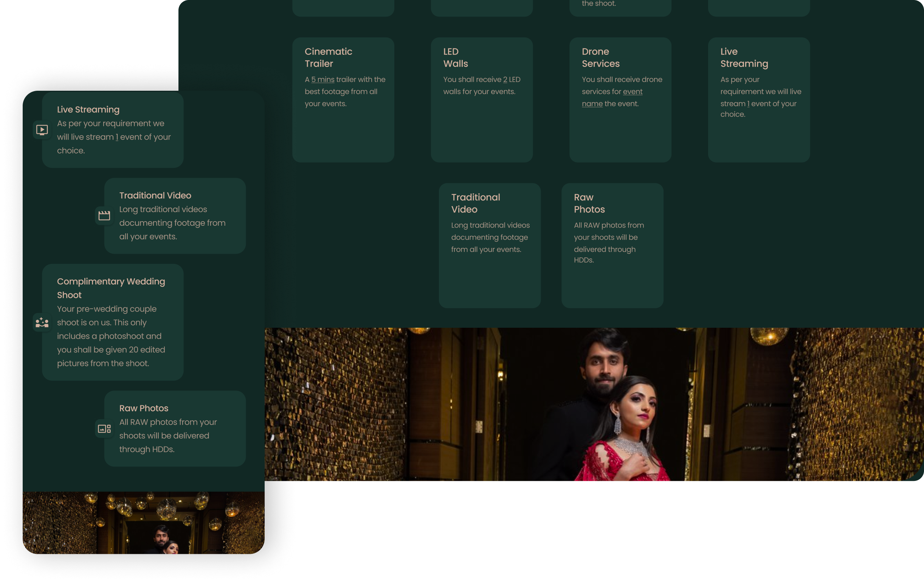Click underlined '1' in desktop Live Streaming card
The width and height of the screenshot is (924, 583).
coord(748,104)
